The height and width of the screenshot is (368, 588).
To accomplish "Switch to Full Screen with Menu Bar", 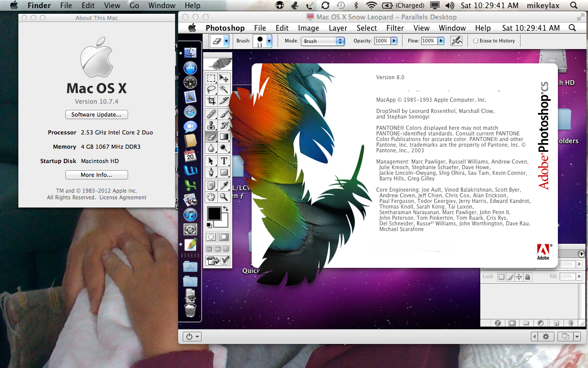I will point(217,248).
